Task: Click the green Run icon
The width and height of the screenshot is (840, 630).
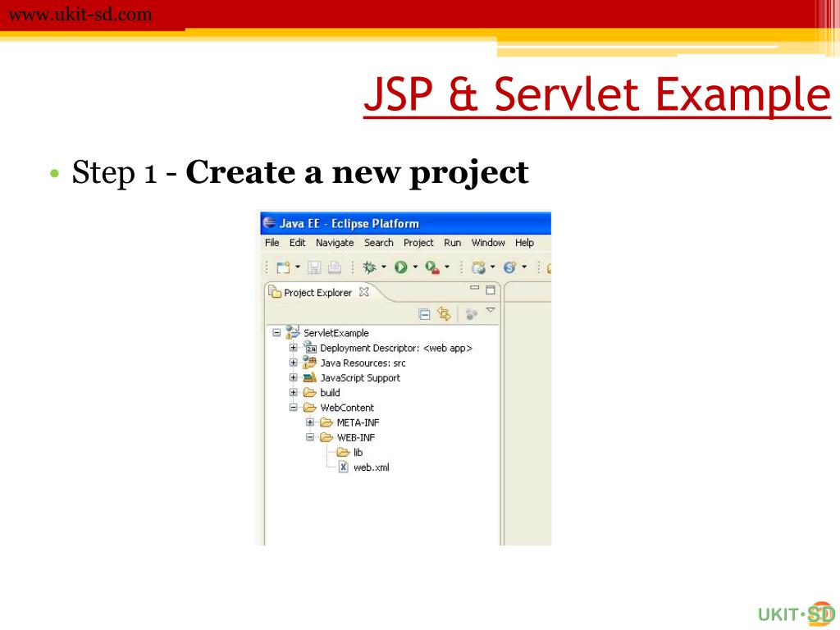Action: tap(400, 267)
